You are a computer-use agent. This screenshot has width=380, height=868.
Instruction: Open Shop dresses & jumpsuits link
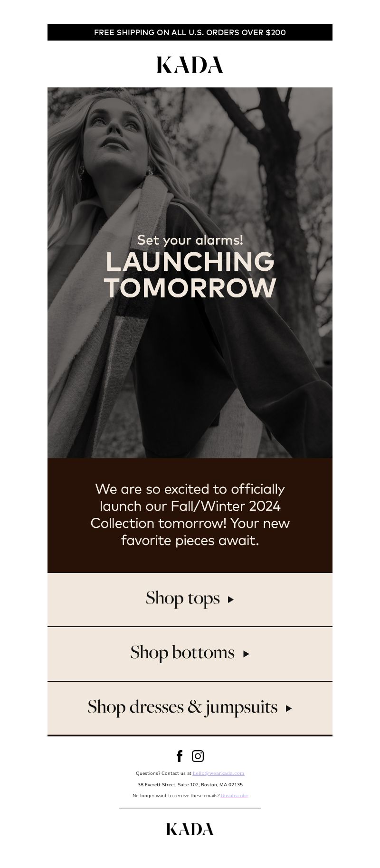(x=190, y=708)
